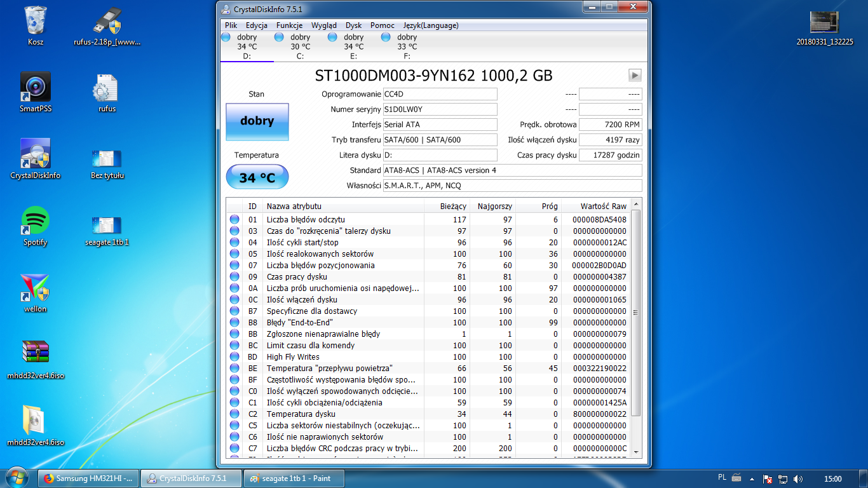Image resolution: width=868 pixels, height=488 pixels.
Task: Select disk E: tab at 34 °C
Action: [x=354, y=46]
